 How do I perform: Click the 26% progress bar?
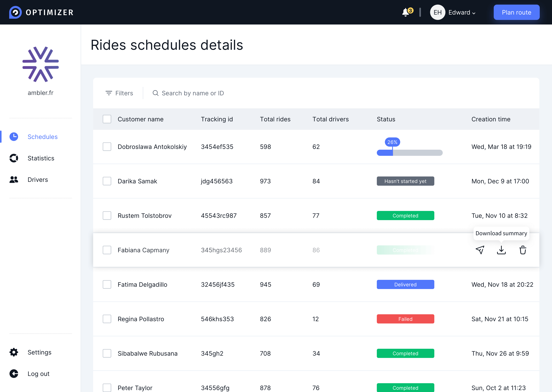409,153
